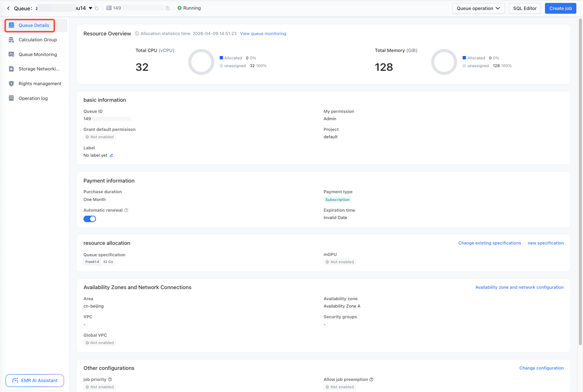This screenshot has width=583, height=392.
Task: Go back using the arrow beside Queue
Action: click(x=8, y=8)
